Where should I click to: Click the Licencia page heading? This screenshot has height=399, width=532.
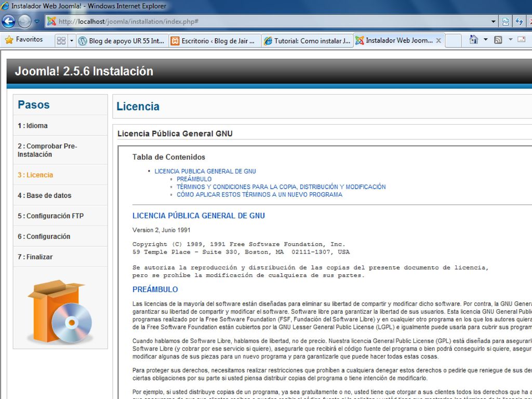[138, 107]
